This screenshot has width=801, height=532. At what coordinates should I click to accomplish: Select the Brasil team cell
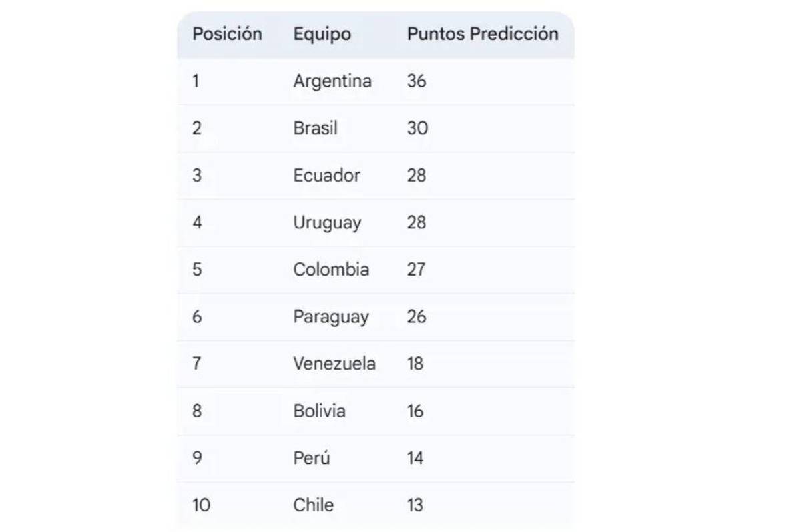[x=315, y=128]
